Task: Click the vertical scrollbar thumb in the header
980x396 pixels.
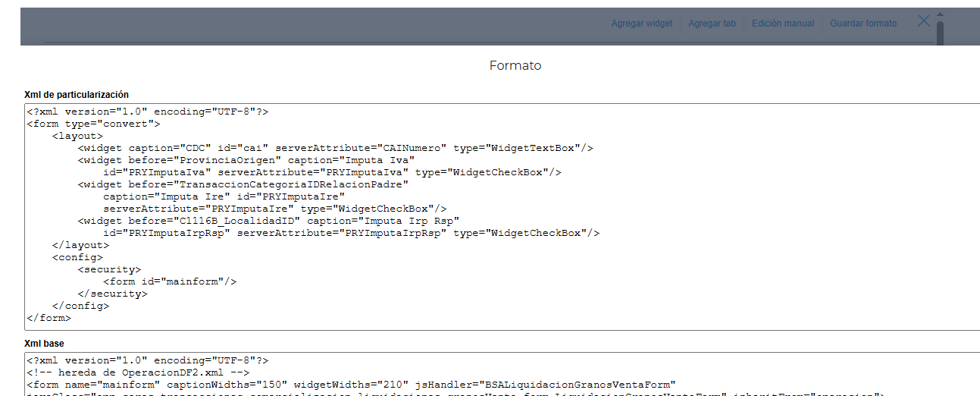Action: [940, 32]
